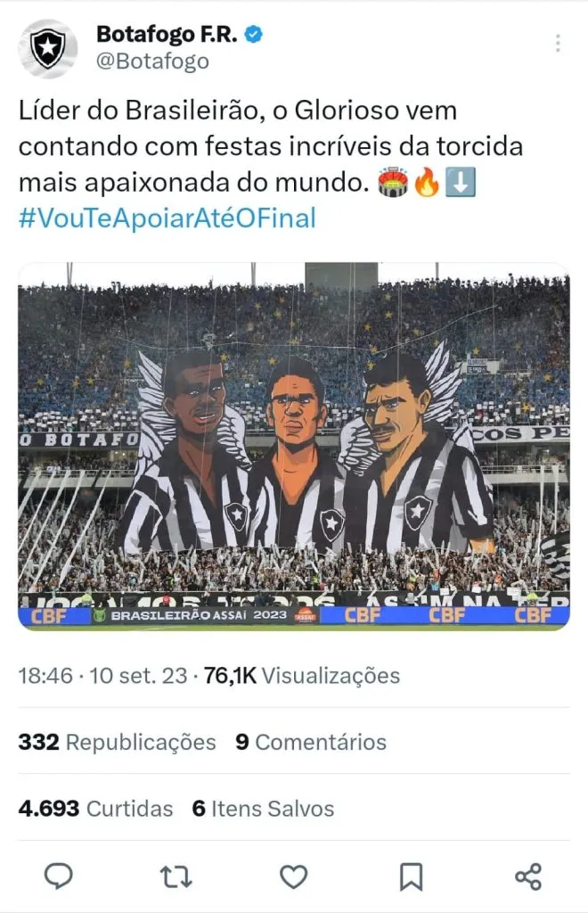Open the 6 Itens Salvos count
Image resolution: width=588 pixels, height=913 pixels.
264,808
